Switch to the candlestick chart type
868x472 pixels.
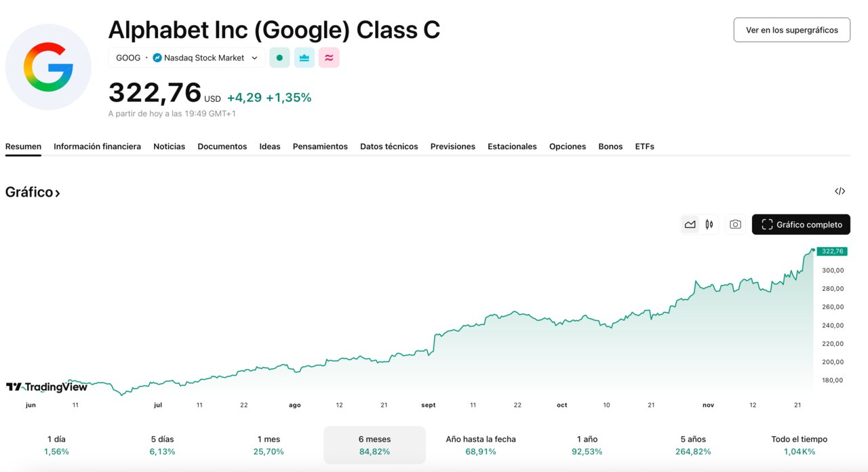click(x=709, y=224)
